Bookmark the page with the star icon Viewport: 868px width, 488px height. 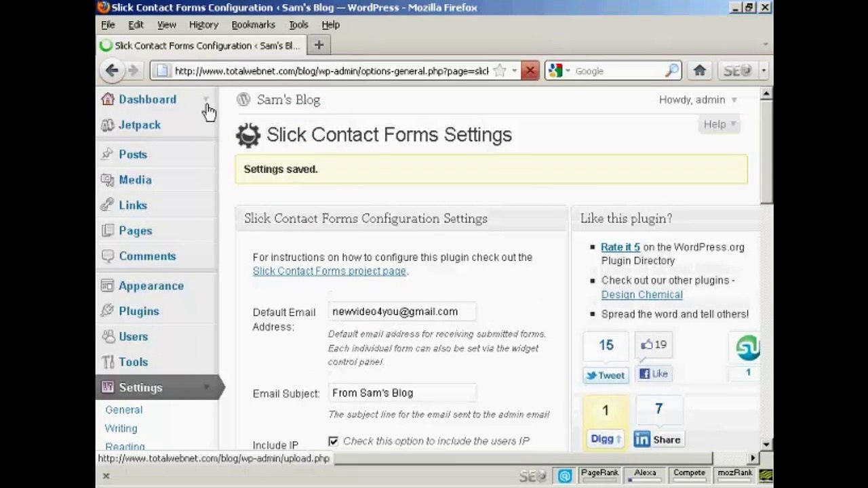coord(500,70)
